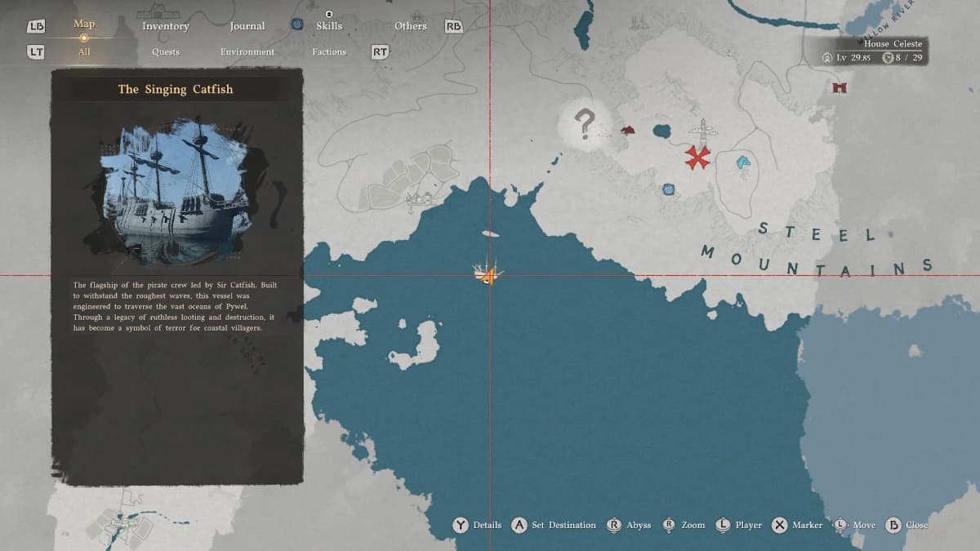Click the red cross marker on map
The width and height of the screenshot is (980, 551).
point(697,157)
